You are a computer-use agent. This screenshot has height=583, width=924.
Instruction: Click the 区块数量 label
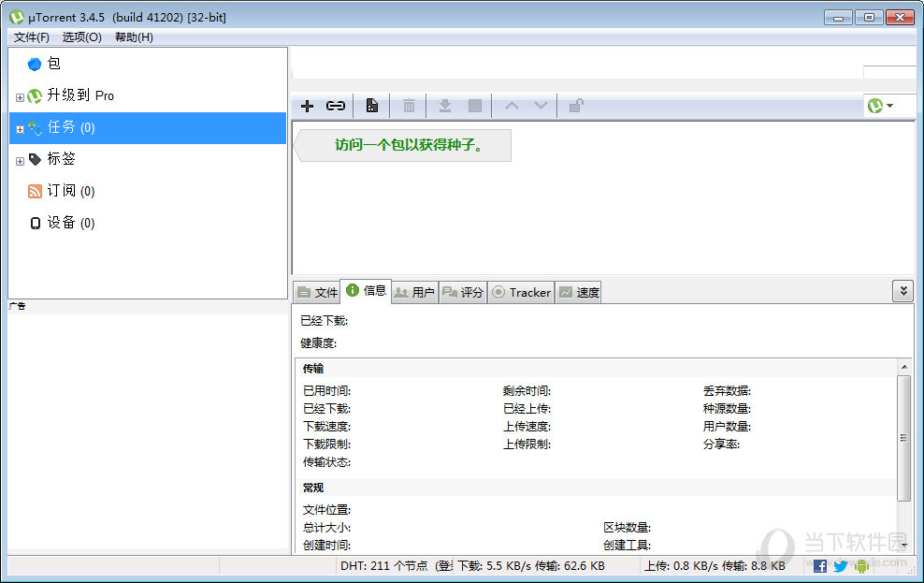627,528
